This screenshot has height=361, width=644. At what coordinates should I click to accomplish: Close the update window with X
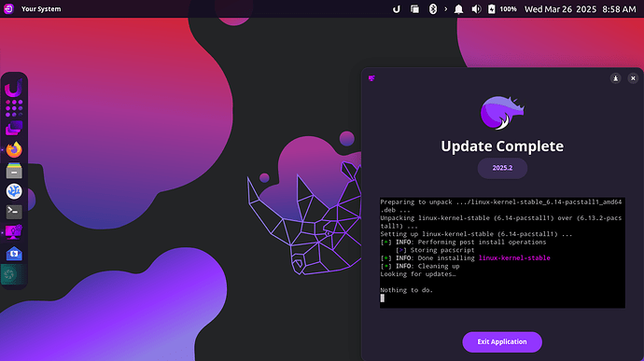[x=633, y=78]
